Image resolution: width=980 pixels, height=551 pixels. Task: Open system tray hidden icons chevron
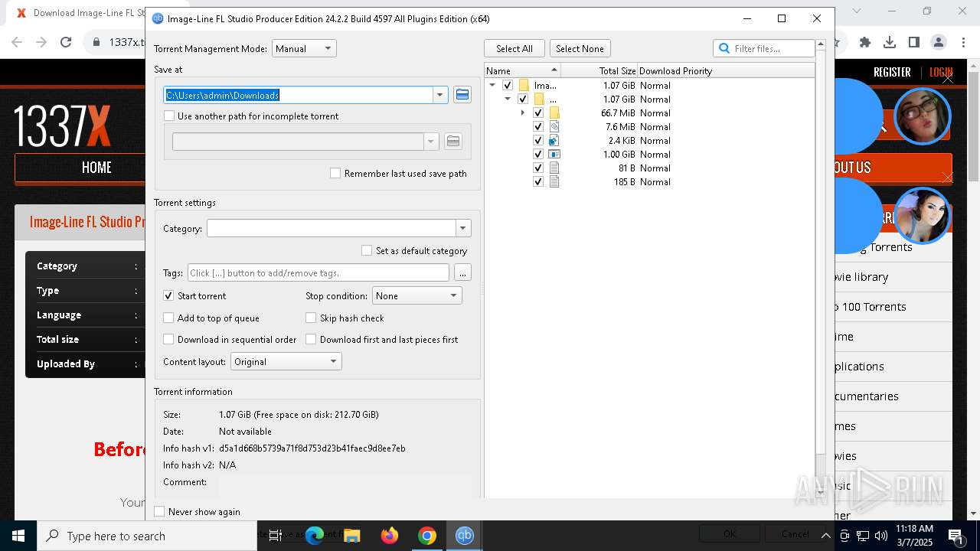coord(827,536)
